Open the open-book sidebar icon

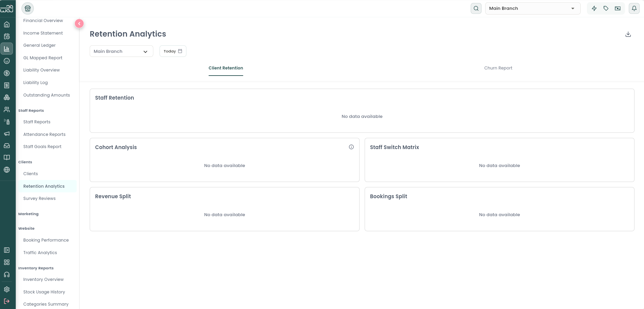pyautogui.click(x=7, y=158)
